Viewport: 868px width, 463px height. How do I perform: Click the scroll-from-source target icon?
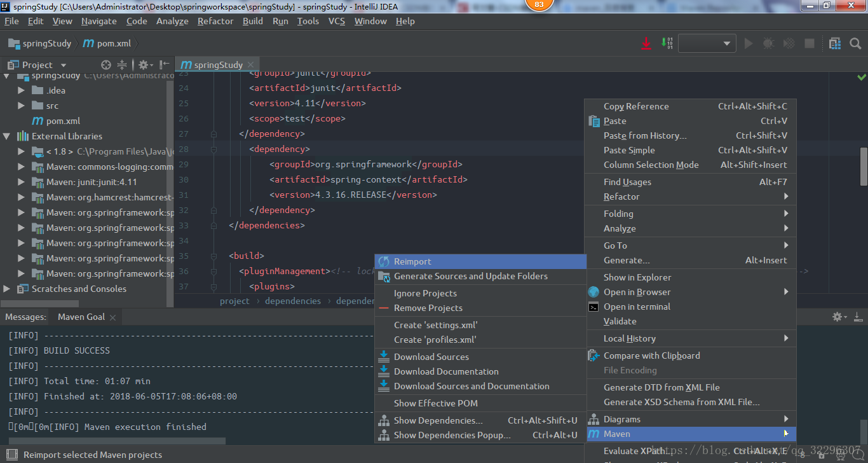tap(106, 65)
